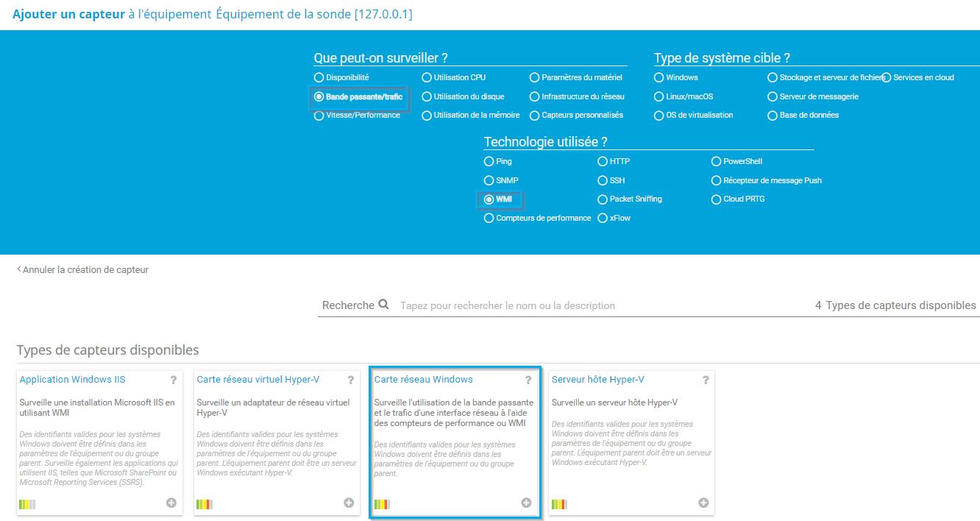Select the Packet Sniffing radio option
This screenshot has height=521, width=980.
point(603,199)
